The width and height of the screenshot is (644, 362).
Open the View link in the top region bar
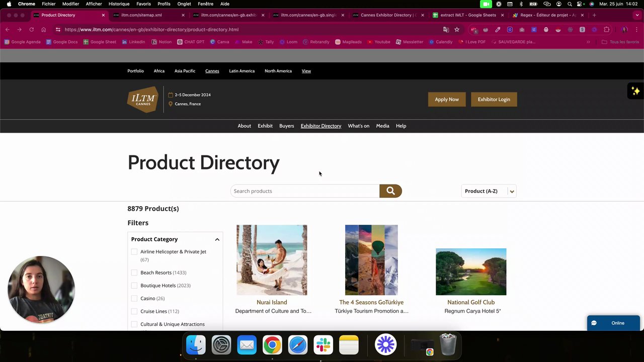tap(306, 71)
